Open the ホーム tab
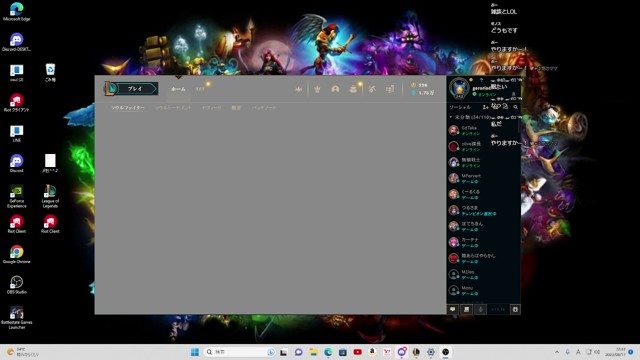Screen dimensions: 640x360 178,89
